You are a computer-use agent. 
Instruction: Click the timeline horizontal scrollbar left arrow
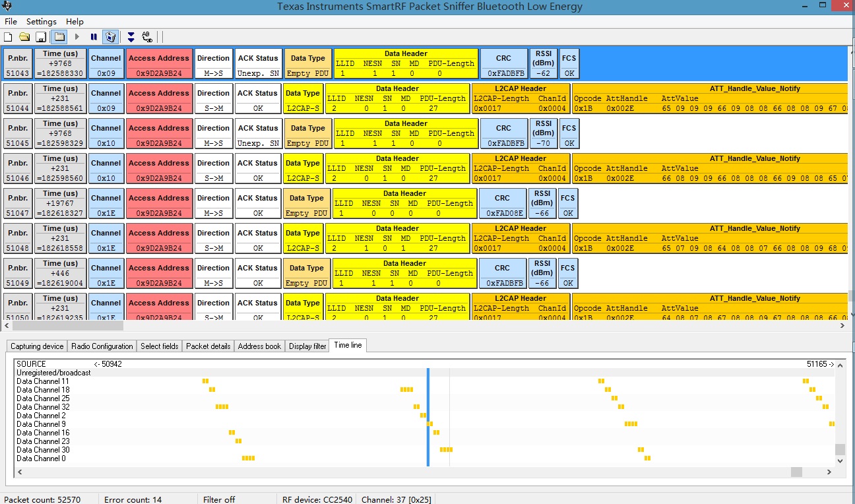19,472
